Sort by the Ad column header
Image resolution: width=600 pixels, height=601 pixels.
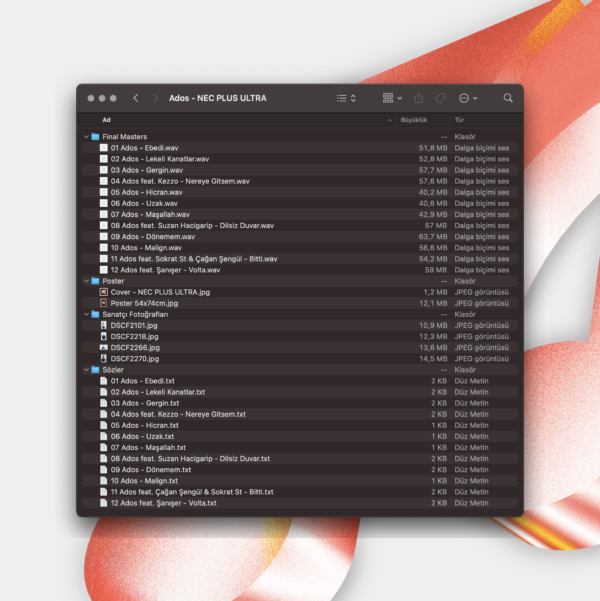pyautogui.click(x=107, y=120)
